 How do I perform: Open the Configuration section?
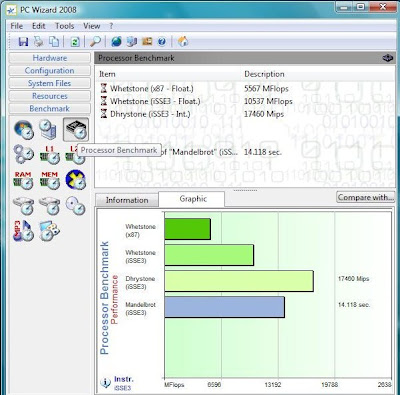point(50,71)
